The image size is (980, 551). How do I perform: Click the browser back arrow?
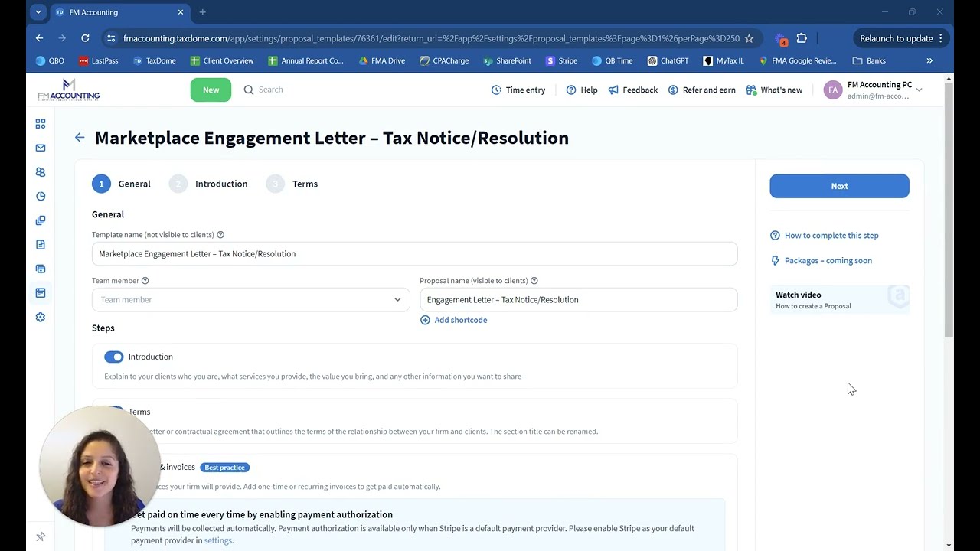[39, 38]
